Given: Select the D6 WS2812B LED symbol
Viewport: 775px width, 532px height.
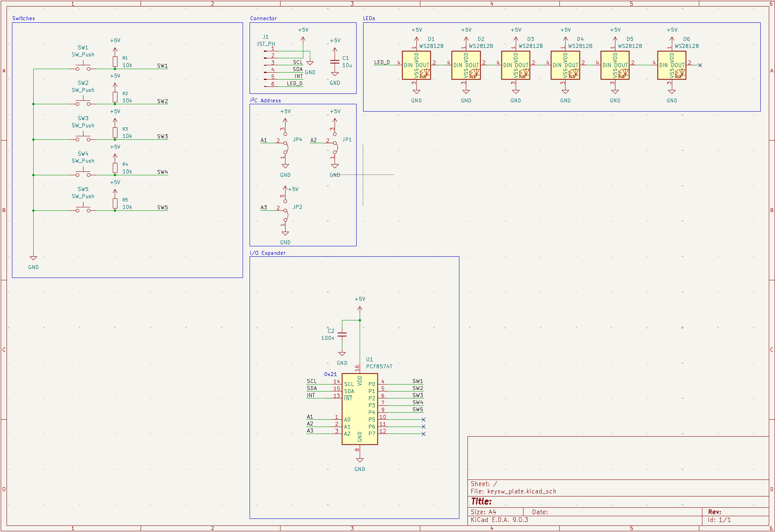Looking at the screenshot, I should [672, 65].
